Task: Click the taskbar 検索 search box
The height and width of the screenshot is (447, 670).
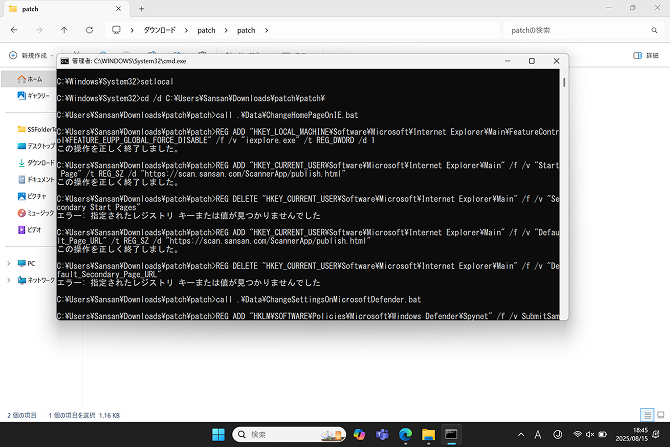Action: click(289, 435)
